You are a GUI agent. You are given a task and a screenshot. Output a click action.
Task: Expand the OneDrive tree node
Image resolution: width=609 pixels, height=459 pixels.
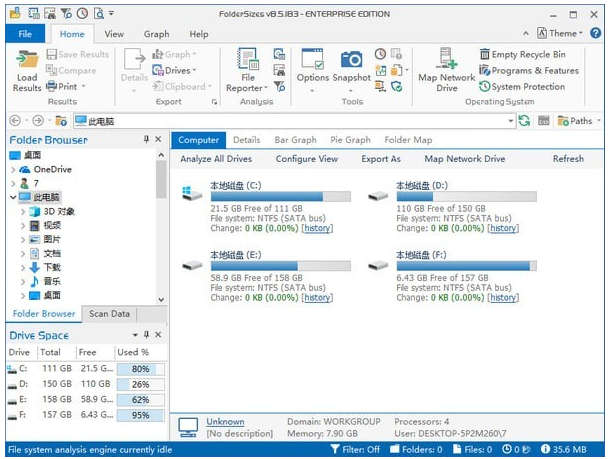[12, 170]
